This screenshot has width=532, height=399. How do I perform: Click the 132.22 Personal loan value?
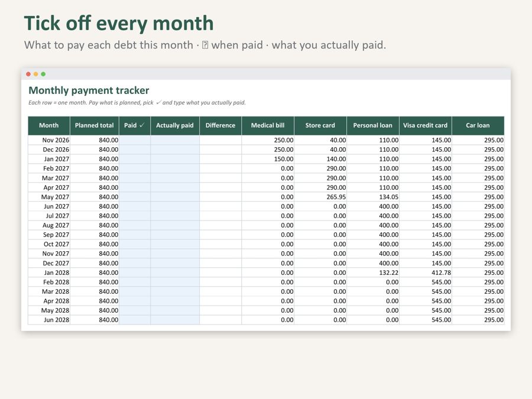click(373, 273)
